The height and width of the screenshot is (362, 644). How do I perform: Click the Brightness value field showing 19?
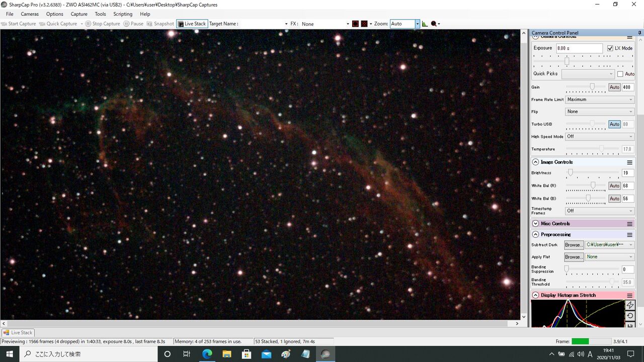pyautogui.click(x=627, y=173)
